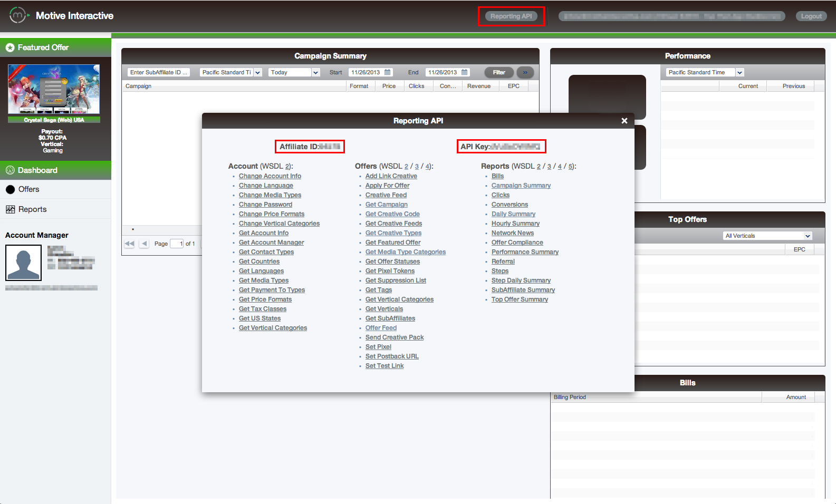
Task: Expand the Today date range dropdown
Action: click(315, 73)
